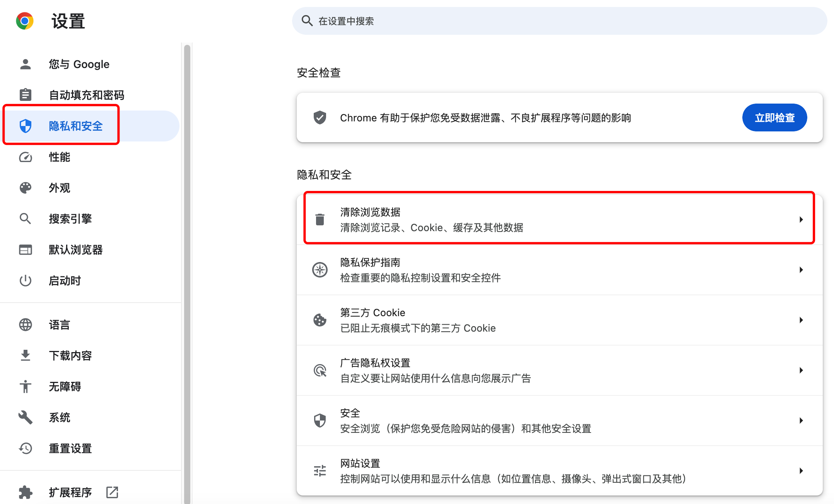The image size is (834, 504).
Task: Click the trash can icon for 清除浏览数据
Action: point(320,220)
